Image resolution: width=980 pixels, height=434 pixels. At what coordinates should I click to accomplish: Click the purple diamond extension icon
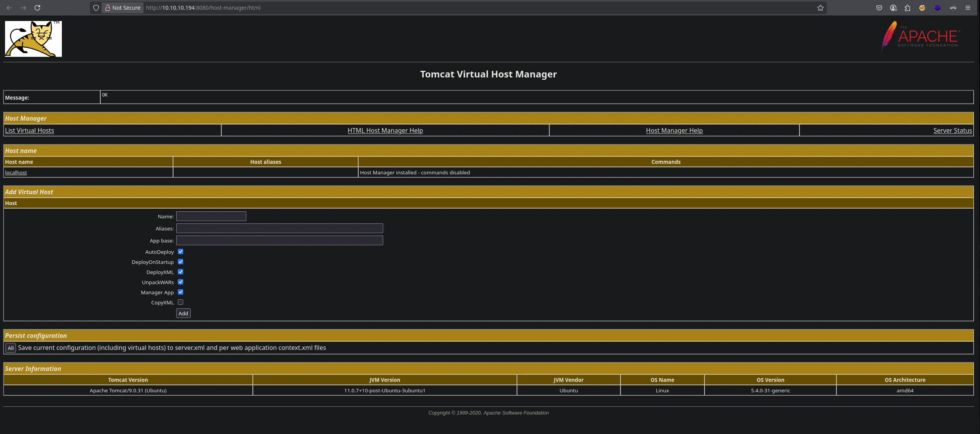pos(938,8)
